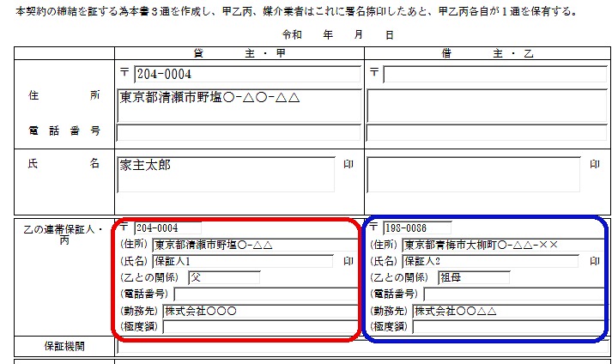Select the landlord address field with 東京都清瀬市野塩

(239, 106)
